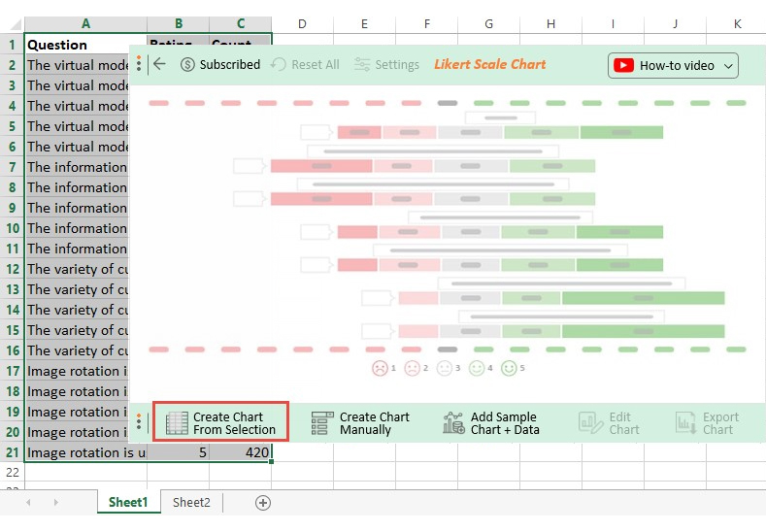The height and width of the screenshot is (532, 766).
Task: Click the Reset All circular arrow icon
Action: 278,64
